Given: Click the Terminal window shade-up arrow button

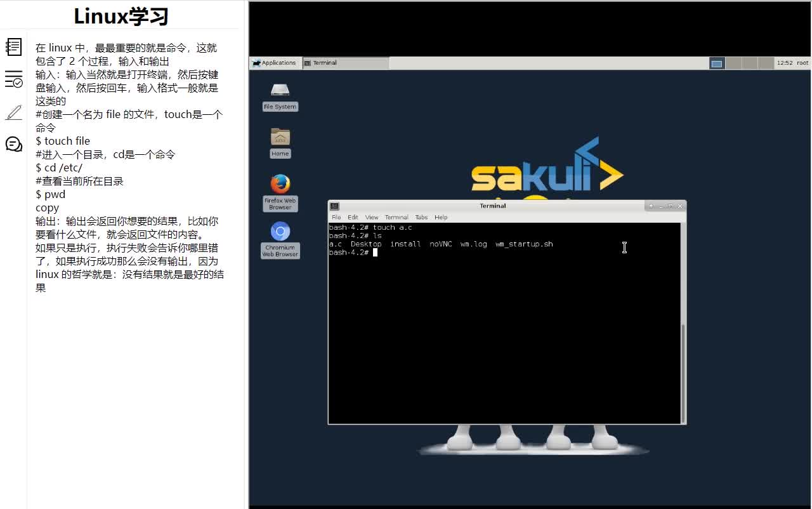Looking at the screenshot, I should click(651, 206).
